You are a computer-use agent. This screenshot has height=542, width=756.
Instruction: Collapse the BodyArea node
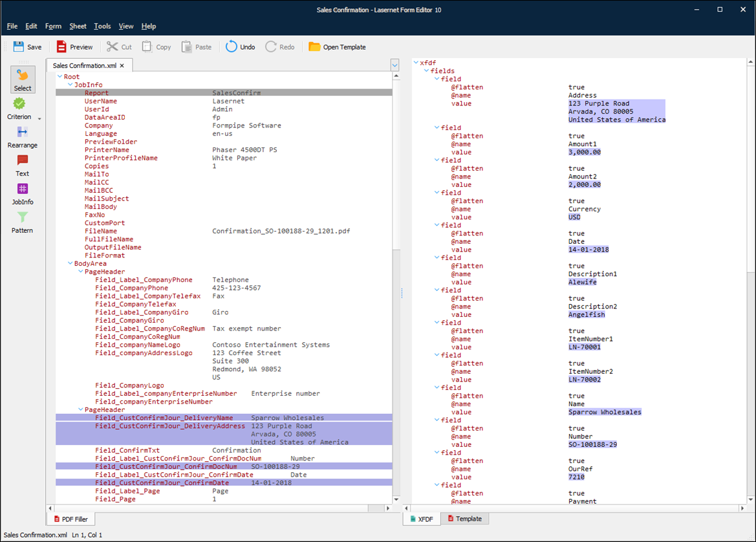click(70, 263)
